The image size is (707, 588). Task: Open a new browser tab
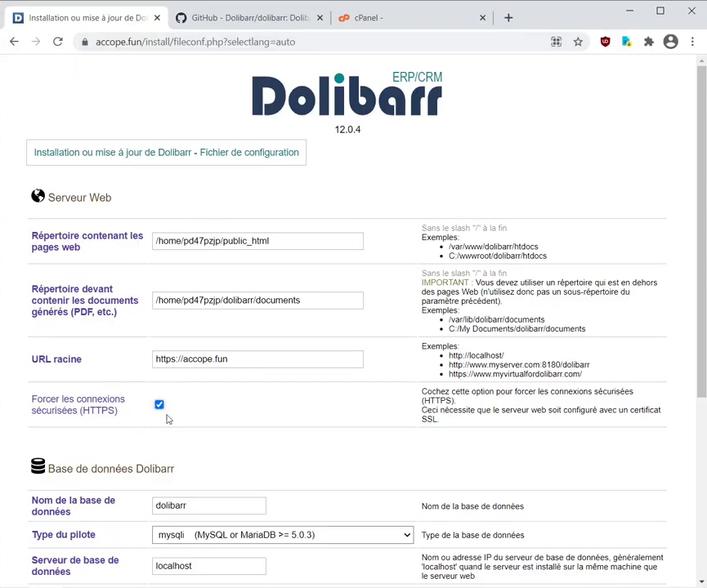pos(508,17)
